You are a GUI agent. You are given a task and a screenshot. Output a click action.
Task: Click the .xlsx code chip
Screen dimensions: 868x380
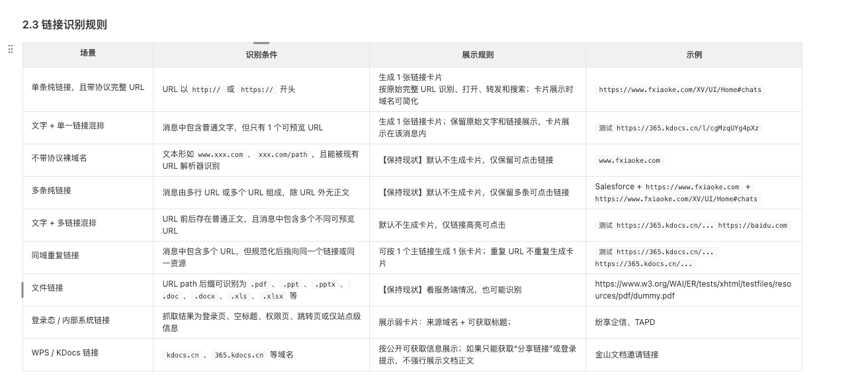pos(273,296)
